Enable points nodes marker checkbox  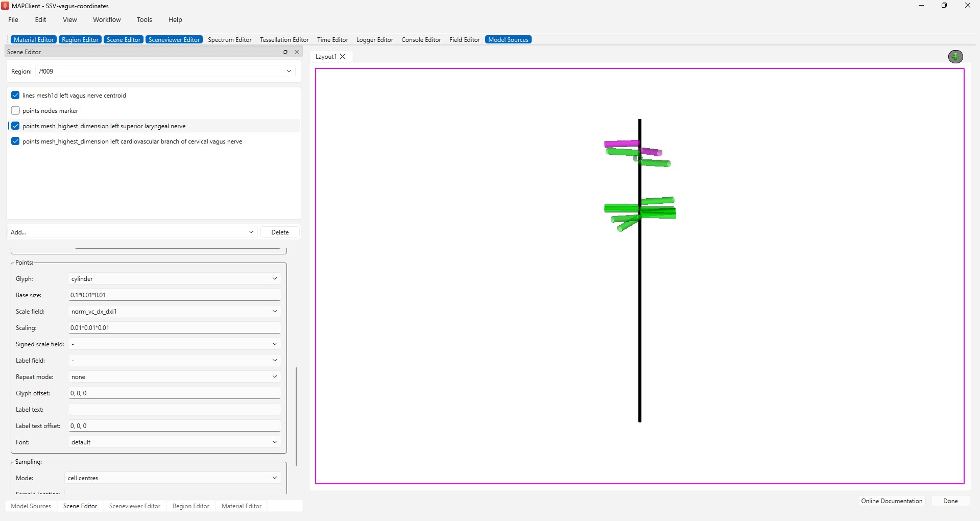click(x=15, y=111)
